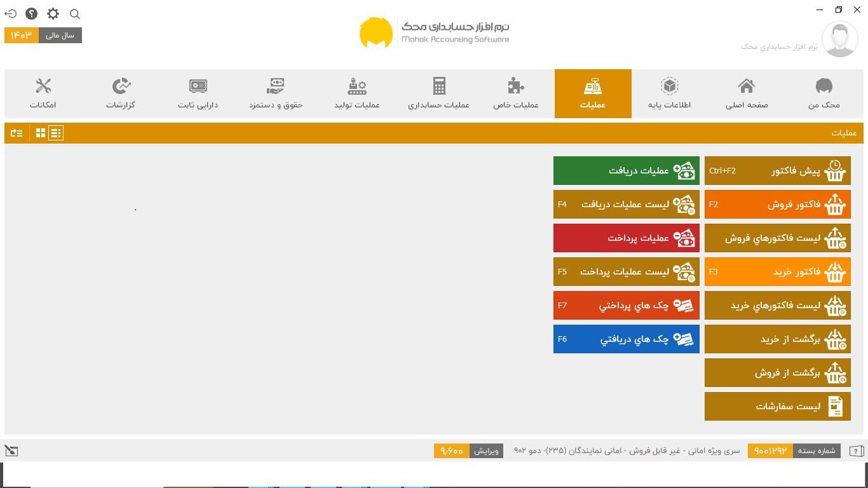Click status bar help box icon
The width and height of the screenshot is (868, 488).
(856, 451)
